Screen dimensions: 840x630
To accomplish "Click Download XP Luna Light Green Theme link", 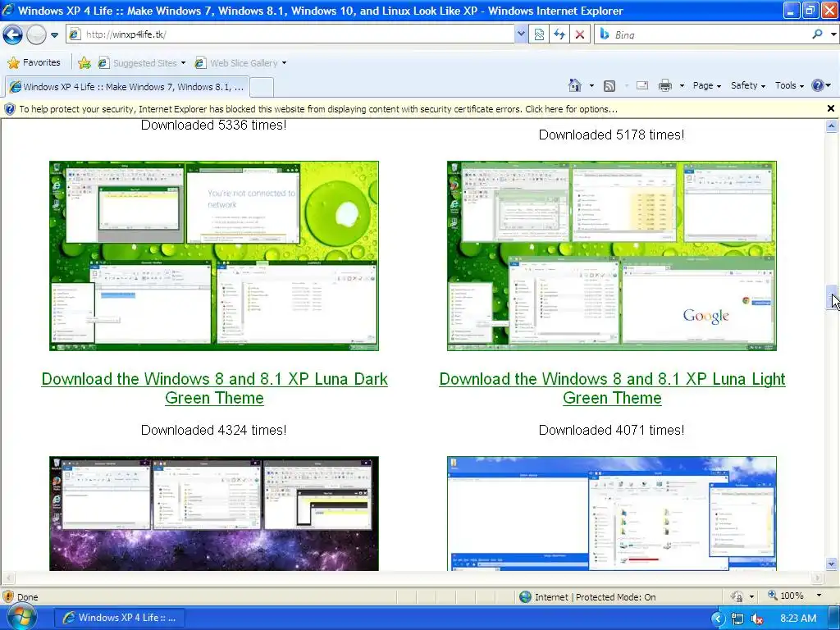I will (612, 388).
